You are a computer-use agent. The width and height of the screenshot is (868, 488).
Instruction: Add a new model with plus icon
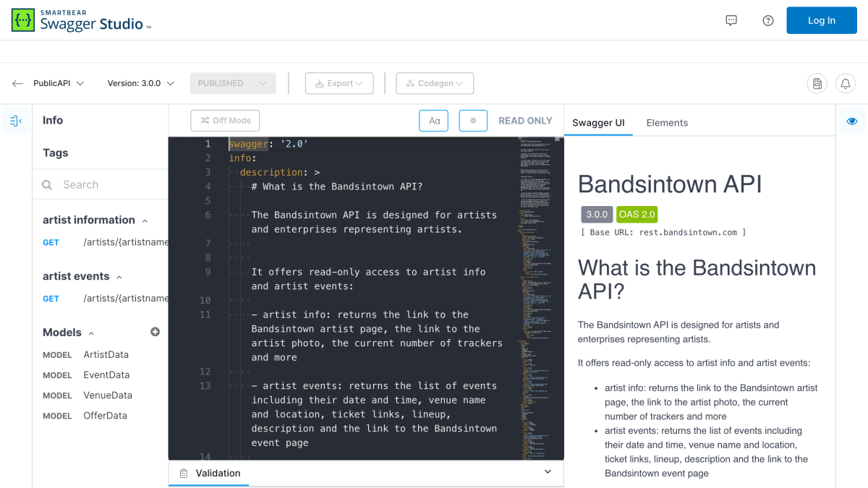155,332
